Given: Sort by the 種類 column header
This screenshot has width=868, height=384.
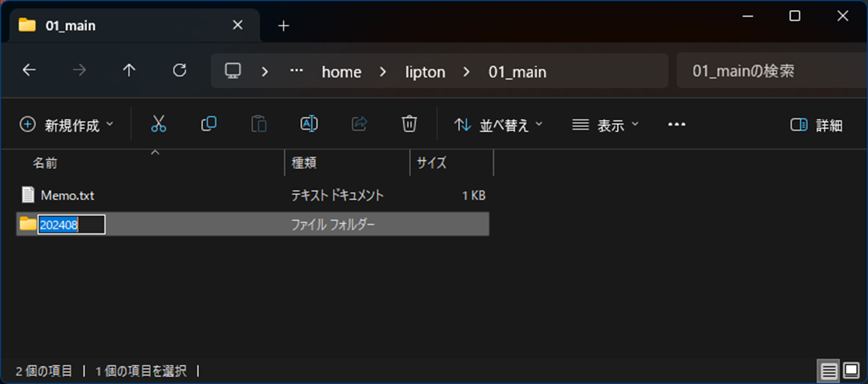Looking at the screenshot, I should (x=304, y=163).
